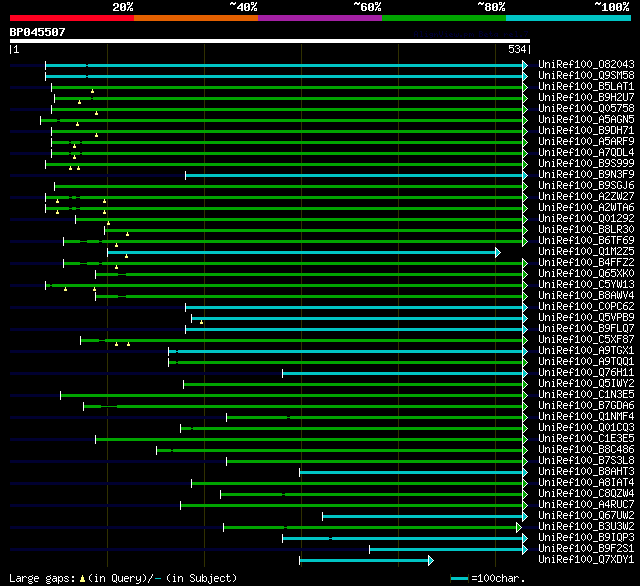The height and width of the screenshot is (586, 640).
Task: Click the UniRef100_B6TF69 label
Action: coord(586,241)
